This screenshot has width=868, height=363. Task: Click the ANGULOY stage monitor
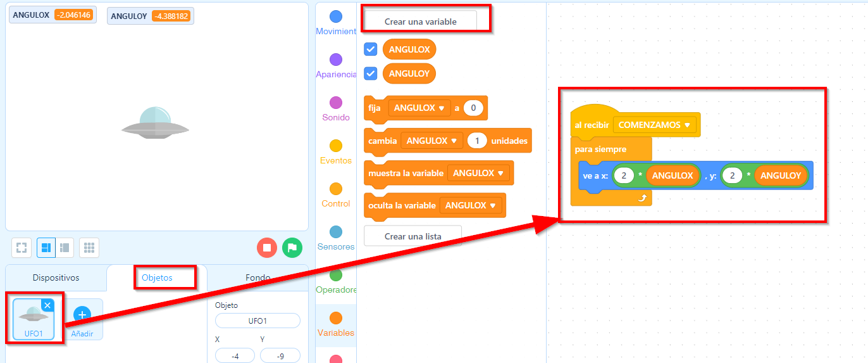click(151, 16)
